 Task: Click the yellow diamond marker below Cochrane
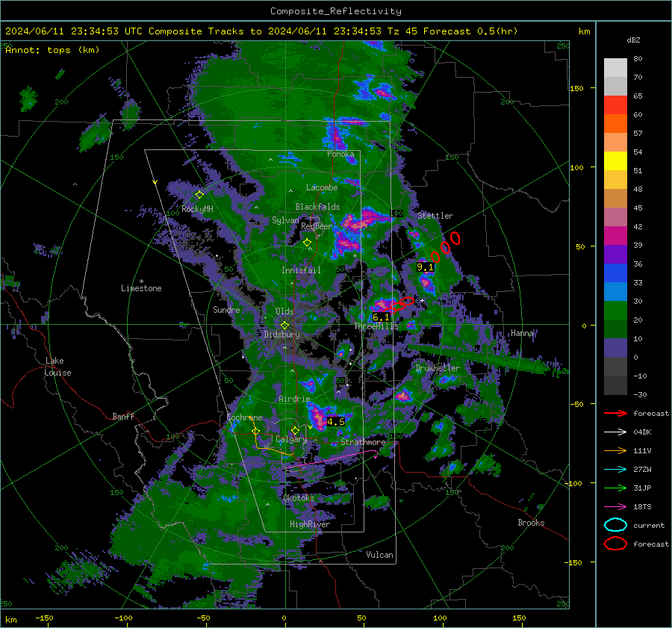coord(255,432)
